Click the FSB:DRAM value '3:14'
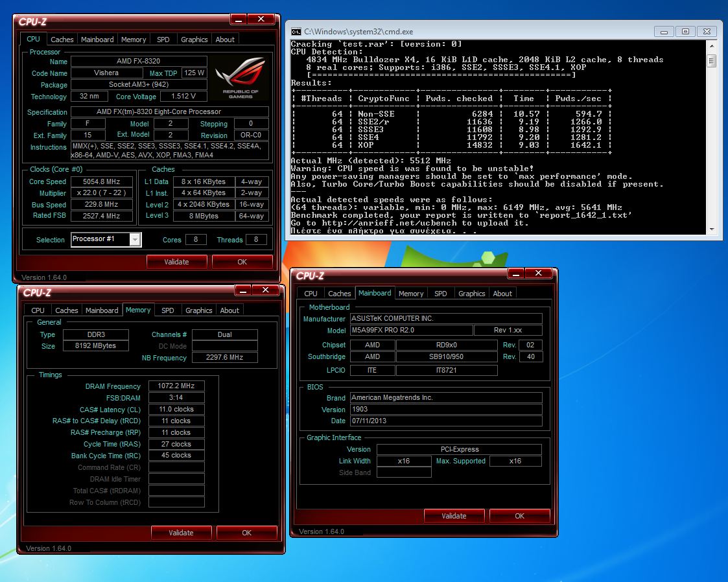Image resolution: width=728 pixels, height=582 pixels. click(176, 397)
